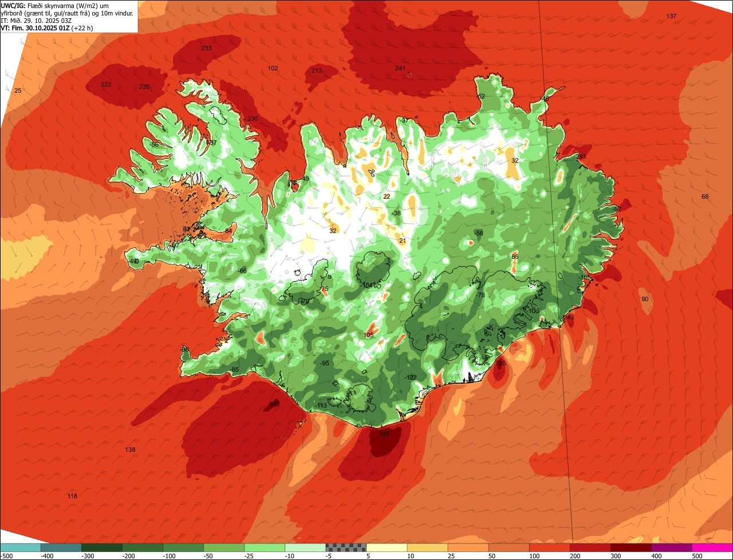Select the pale yellow 5 to 10 legend swatch
This screenshot has height=560, width=733.
pos(387,548)
